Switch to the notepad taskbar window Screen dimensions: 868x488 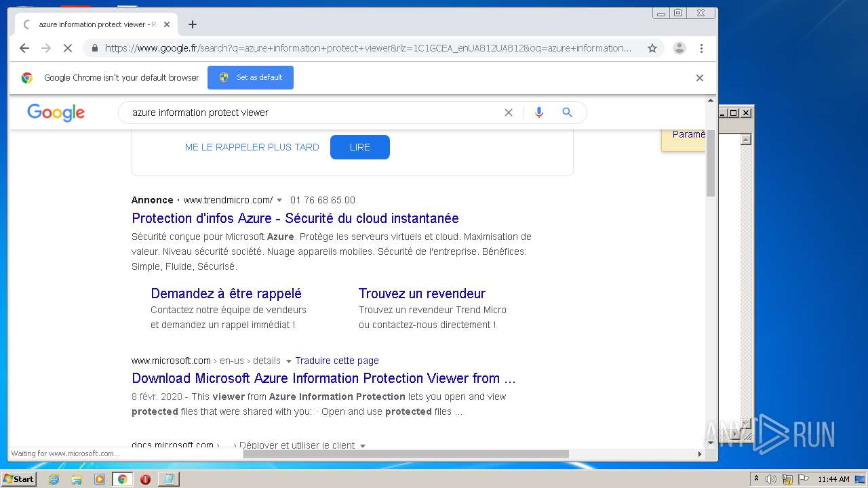point(168,479)
